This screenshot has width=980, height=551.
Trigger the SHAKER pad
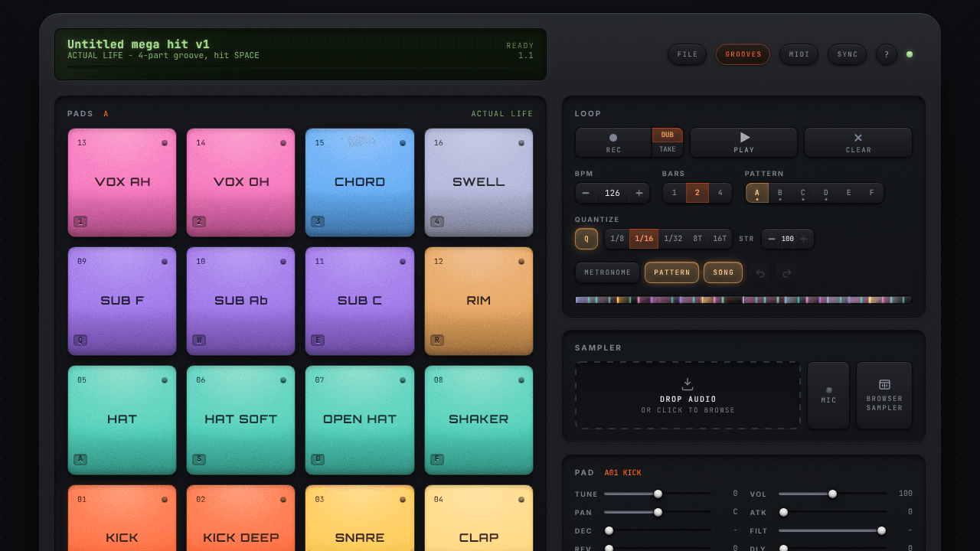click(479, 419)
